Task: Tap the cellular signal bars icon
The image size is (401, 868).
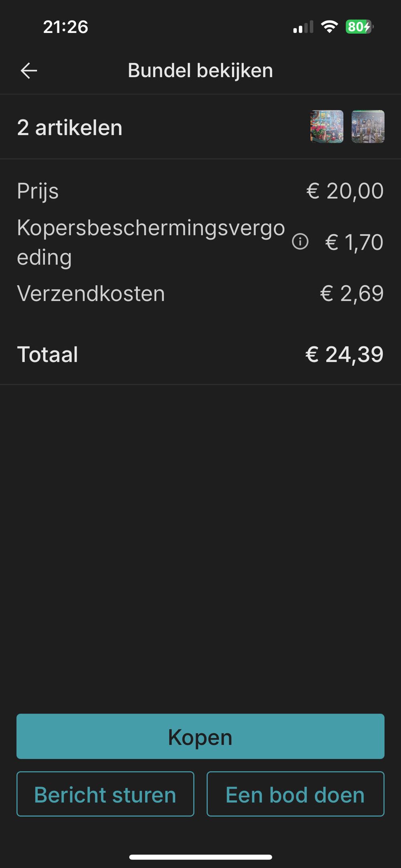Action: [x=303, y=27]
